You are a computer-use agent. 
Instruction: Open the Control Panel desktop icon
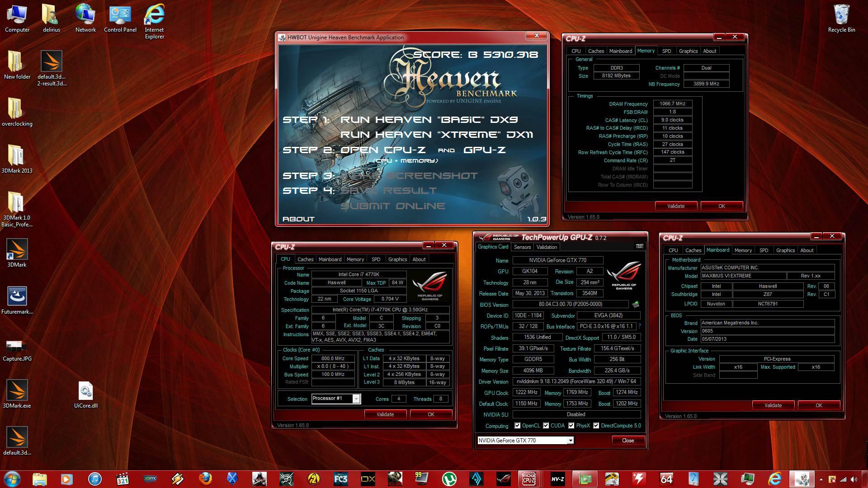(x=120, y=19)
